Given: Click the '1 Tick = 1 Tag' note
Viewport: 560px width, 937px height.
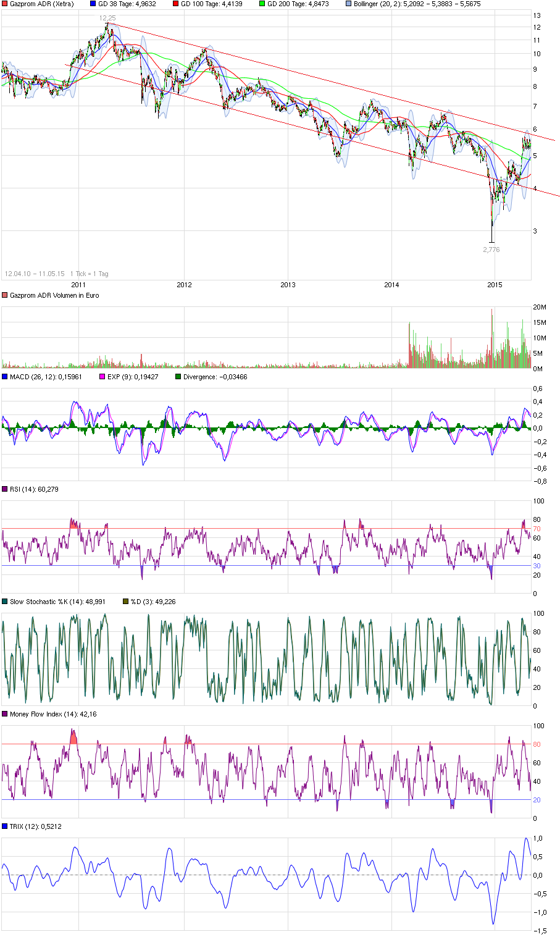Looking at the screenshot, I should point(89,274).
